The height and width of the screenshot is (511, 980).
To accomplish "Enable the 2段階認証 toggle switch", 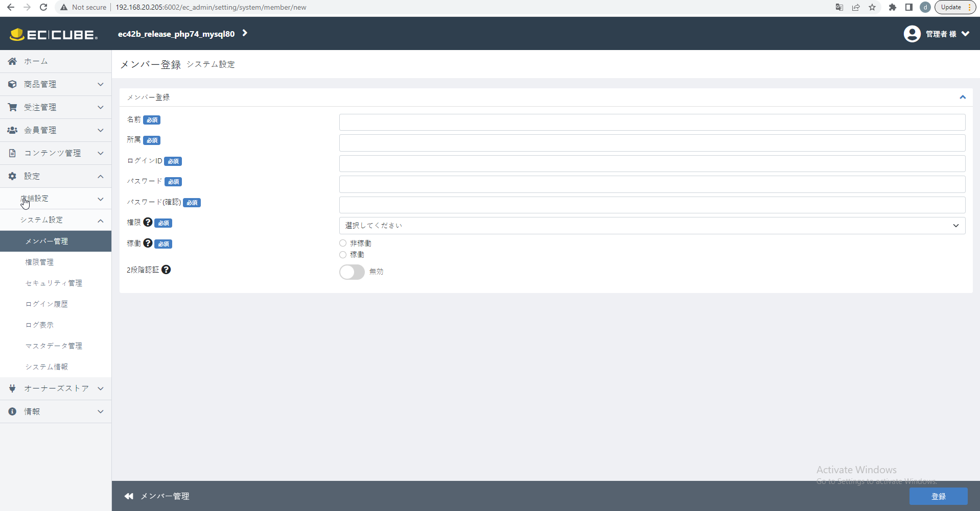I will pyautogui.click(x=351, y=272).
